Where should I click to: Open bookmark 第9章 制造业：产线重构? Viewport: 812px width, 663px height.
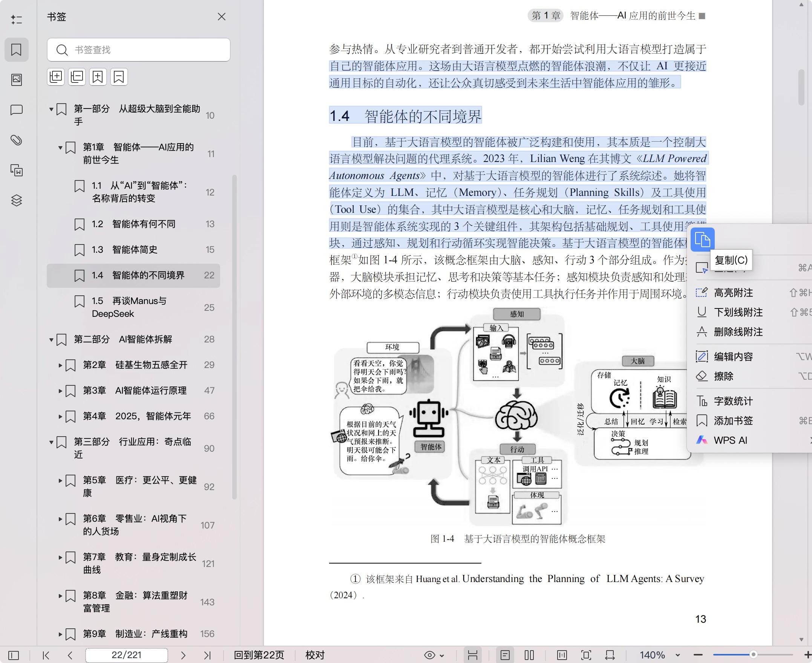coord(133,634)
